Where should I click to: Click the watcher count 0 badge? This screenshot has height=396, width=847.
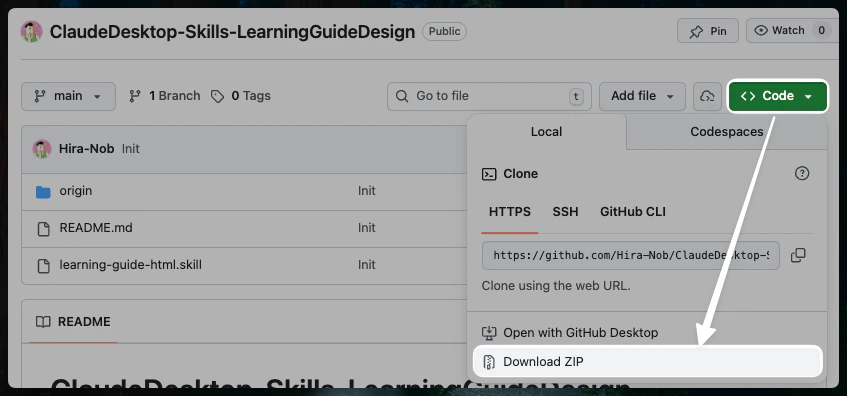(x=821, y=30)
